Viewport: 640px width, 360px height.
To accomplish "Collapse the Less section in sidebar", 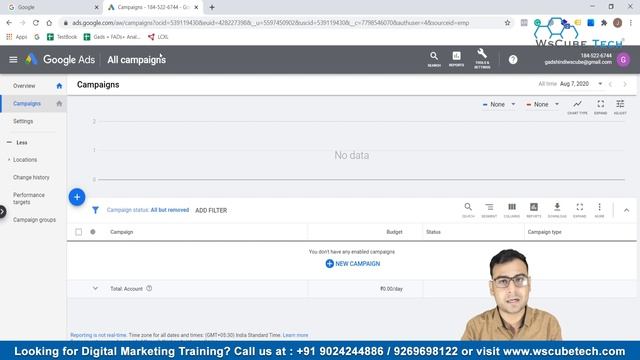I will tap(17, 142).
